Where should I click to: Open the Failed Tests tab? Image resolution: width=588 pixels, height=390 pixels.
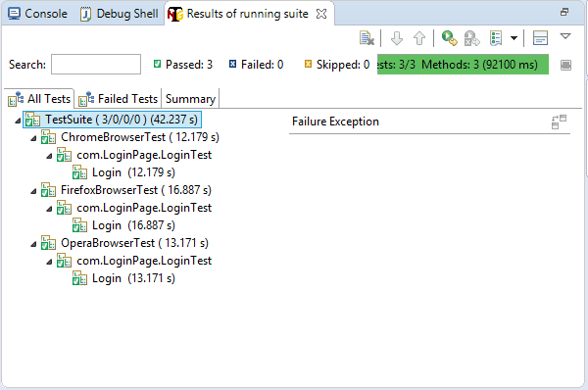[x=119, y=99]
